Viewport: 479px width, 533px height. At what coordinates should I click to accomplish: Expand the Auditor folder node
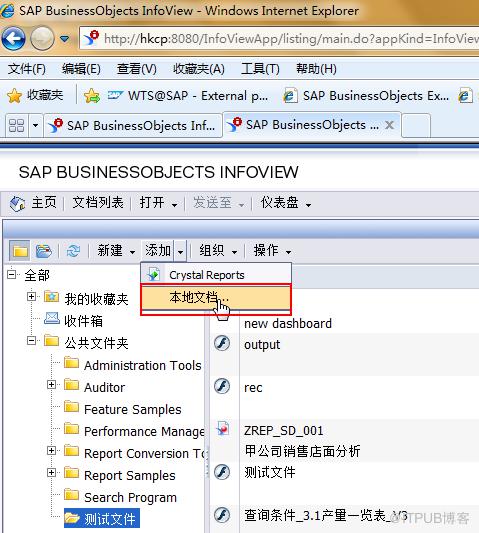pos(51,384)
